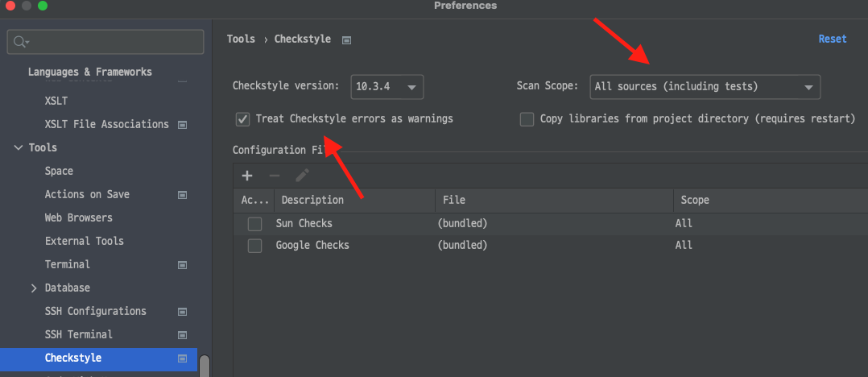
Task: Click the add configuration file plus icon
Action: coord(247,176)
